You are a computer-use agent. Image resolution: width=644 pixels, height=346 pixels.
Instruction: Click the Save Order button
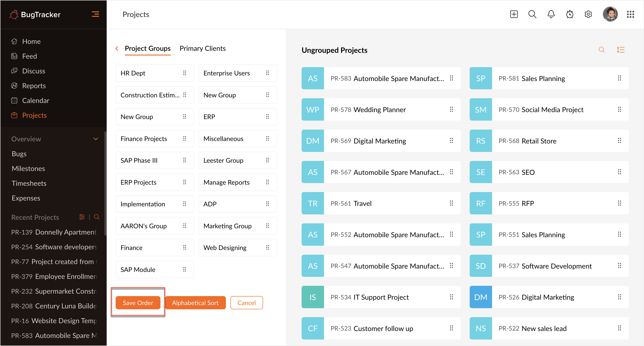point(138,303)
